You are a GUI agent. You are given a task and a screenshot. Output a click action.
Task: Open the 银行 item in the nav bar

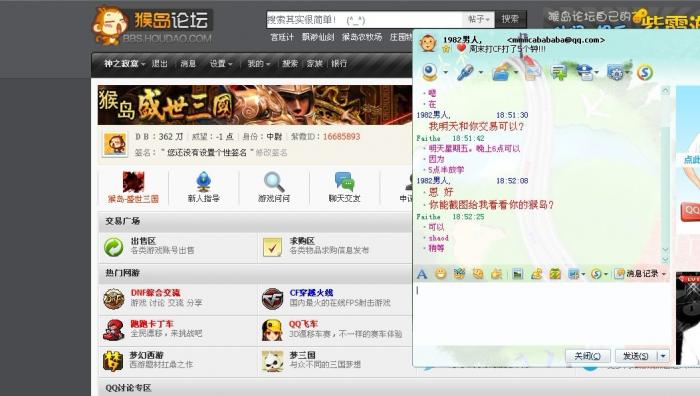(x=339, y=63)
